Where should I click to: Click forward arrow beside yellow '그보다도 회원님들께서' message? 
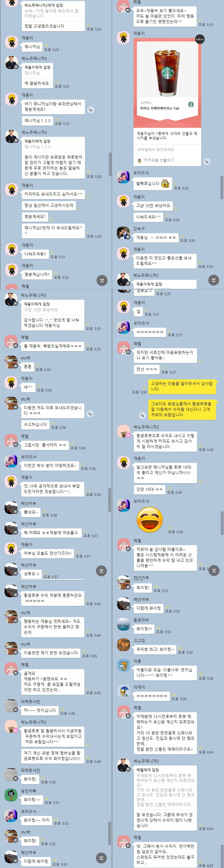[x=142, y=415]
